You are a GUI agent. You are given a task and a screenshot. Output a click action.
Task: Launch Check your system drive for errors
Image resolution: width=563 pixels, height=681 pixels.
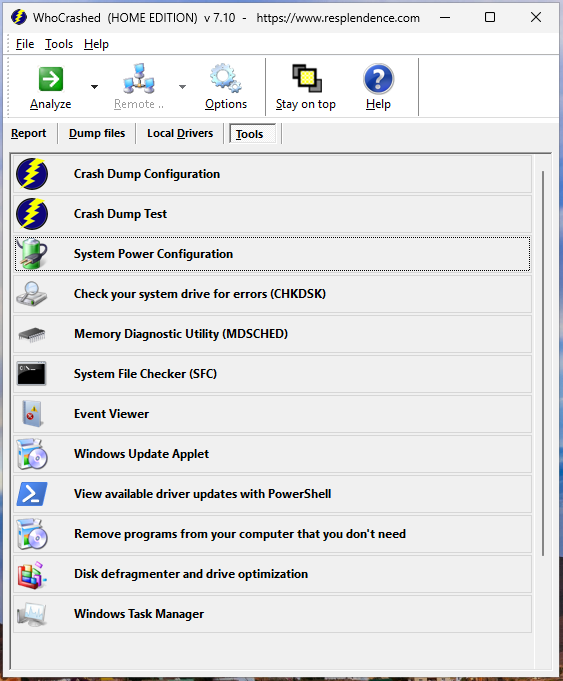[x=200, y=294]
